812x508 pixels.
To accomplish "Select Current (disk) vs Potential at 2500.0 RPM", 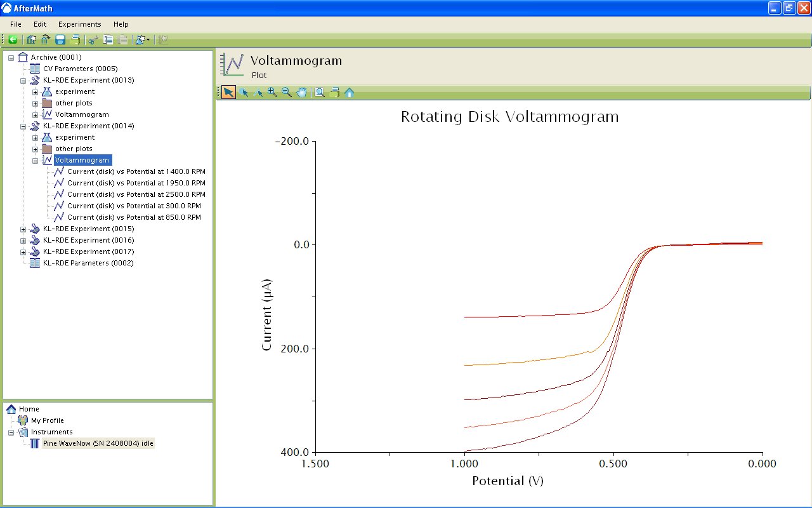I will coord(136,194).
